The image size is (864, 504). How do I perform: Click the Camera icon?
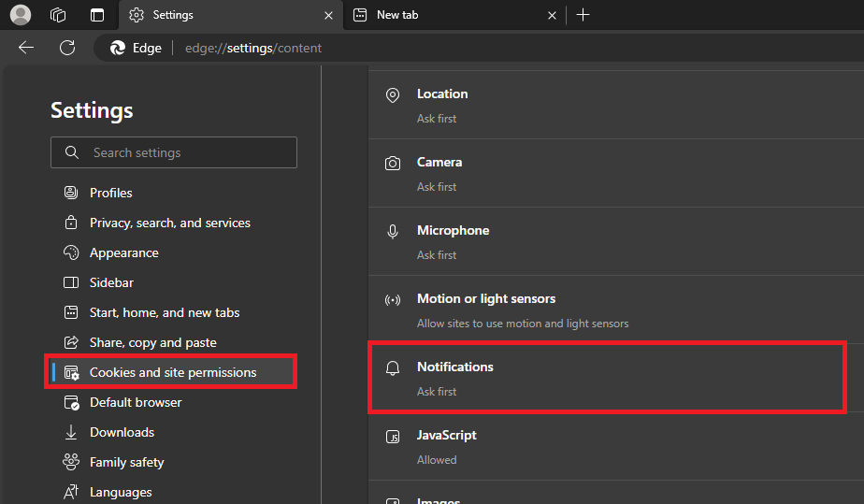393,163
